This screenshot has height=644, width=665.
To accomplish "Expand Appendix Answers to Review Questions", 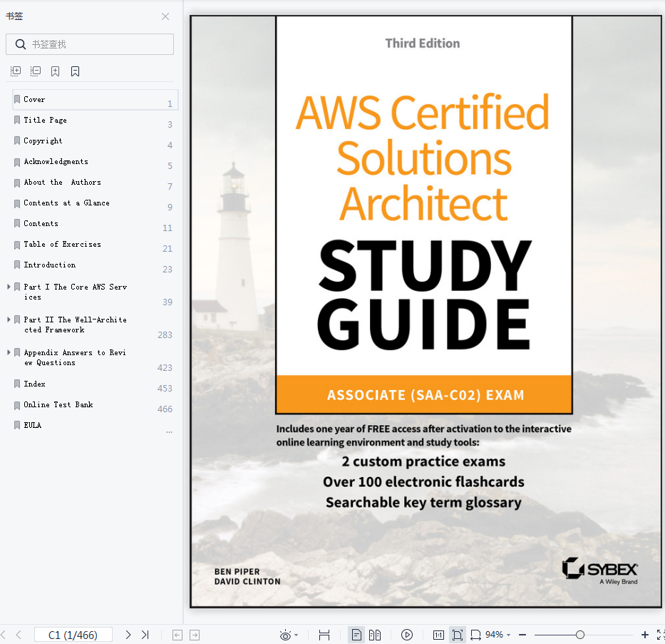I will click(9, 352).
